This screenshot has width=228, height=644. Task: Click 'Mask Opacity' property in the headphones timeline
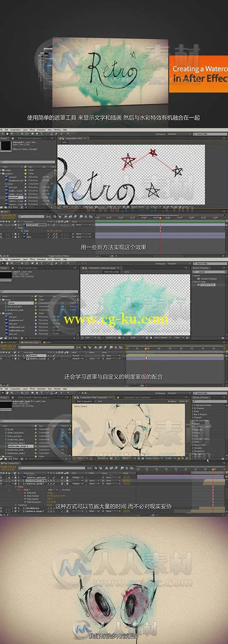point(32,499)
